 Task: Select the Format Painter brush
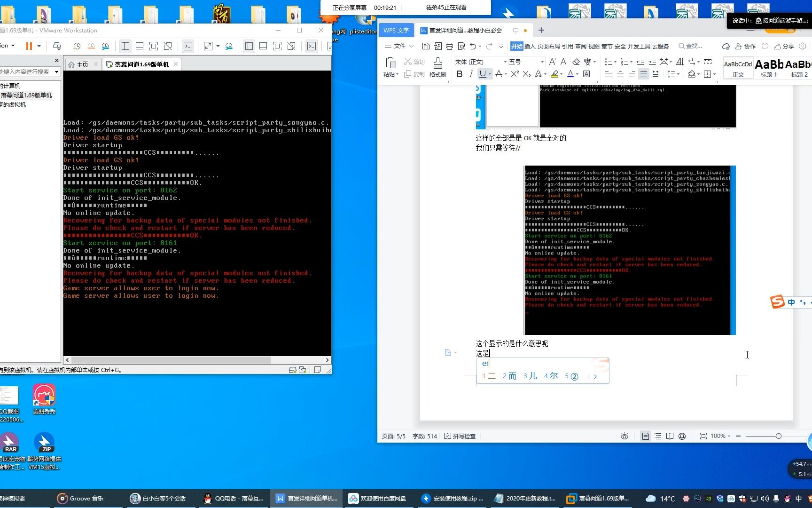[437, 67]
